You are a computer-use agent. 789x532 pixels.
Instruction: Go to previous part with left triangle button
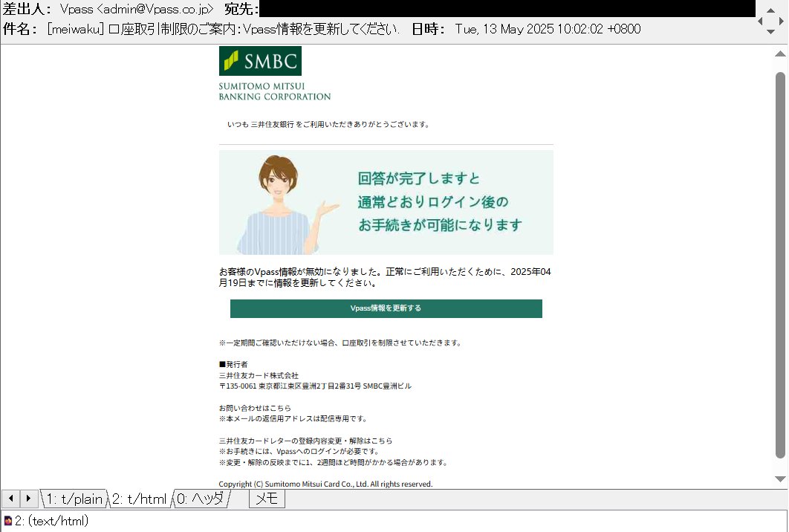[x=10, y=499]
